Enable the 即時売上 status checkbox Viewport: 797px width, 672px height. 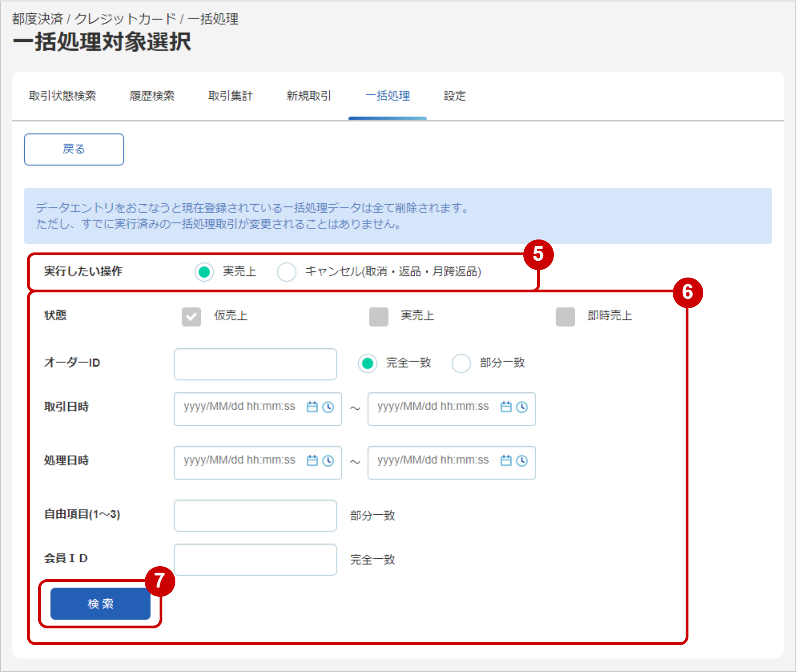(x=565, y=316)
